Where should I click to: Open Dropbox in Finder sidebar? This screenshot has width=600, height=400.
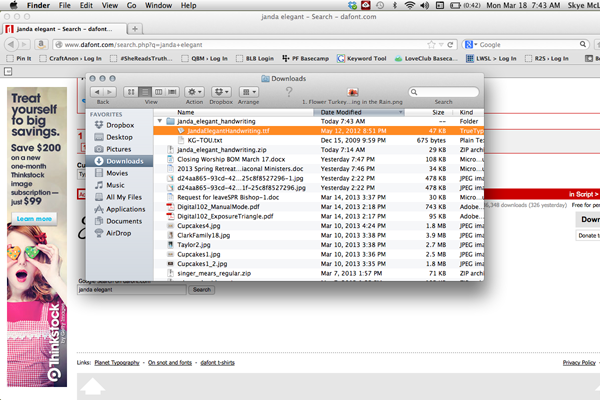[119, 125]
